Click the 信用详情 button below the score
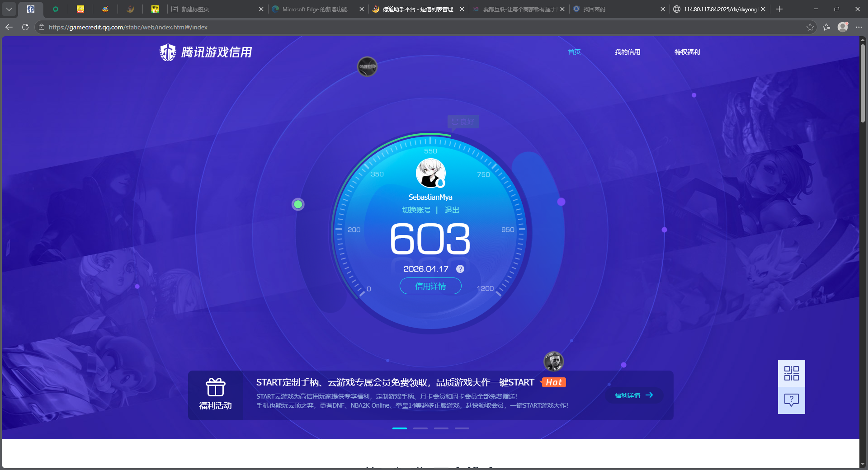This screenshot has width=868, height=470. point(430,286)
